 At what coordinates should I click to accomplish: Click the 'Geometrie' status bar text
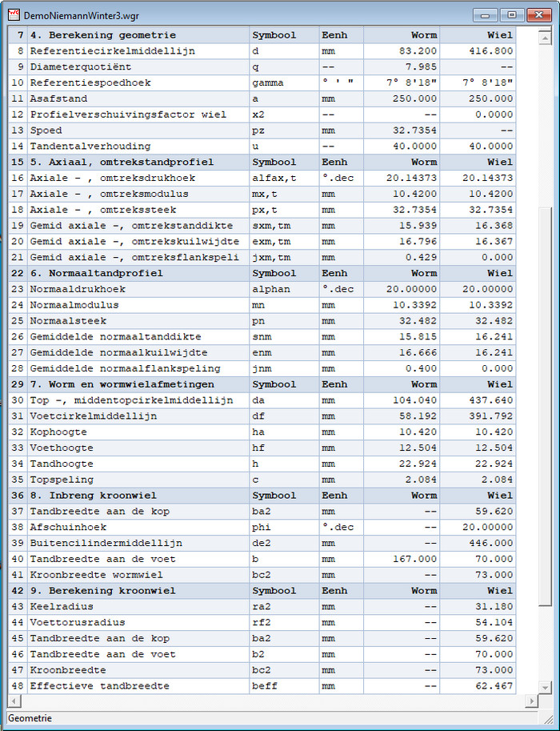tap(30, 718)
